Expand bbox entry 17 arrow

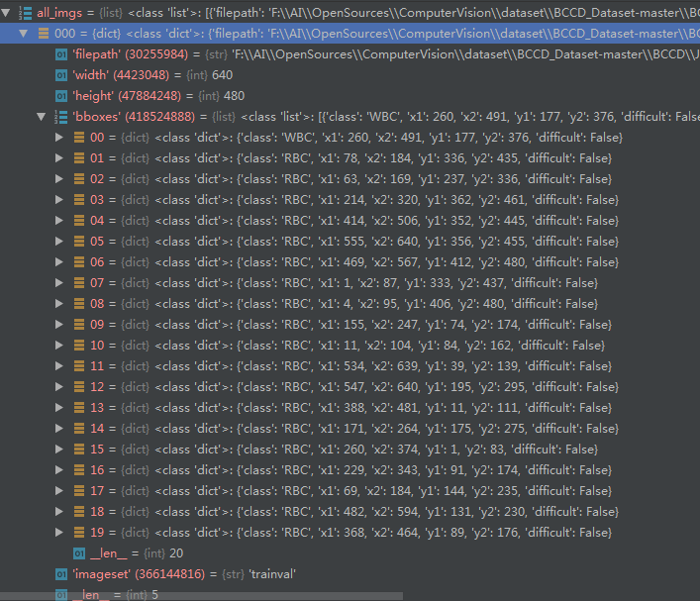coord(59,490)
